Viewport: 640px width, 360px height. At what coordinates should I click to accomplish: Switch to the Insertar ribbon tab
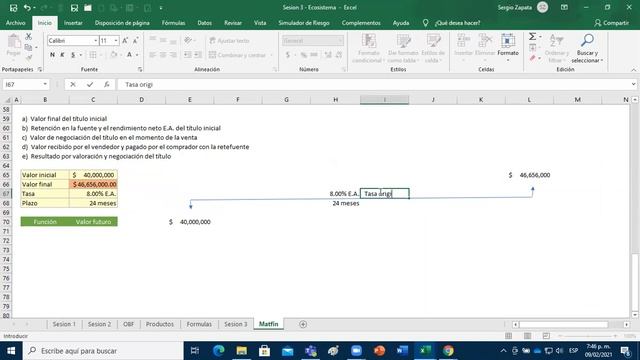73,23
